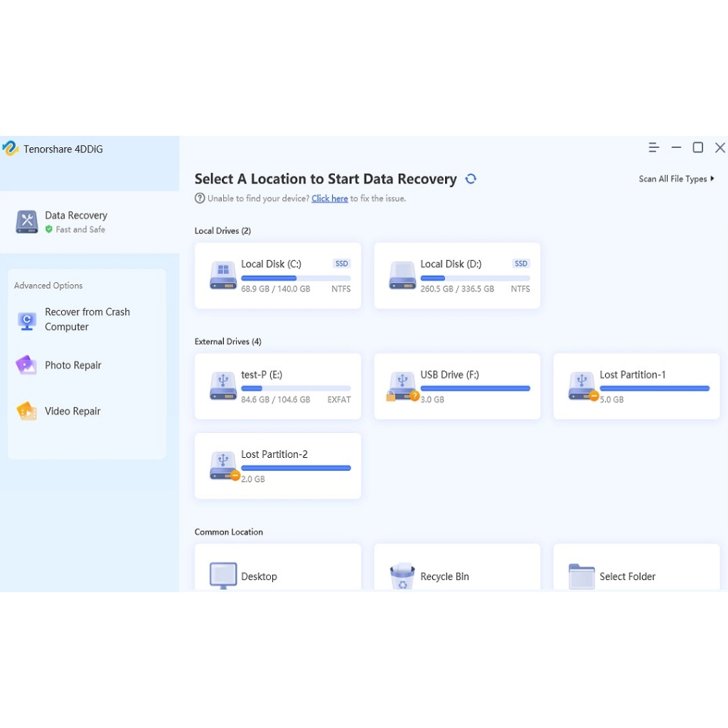Open Video Repair from Advanced Options
Screen dimensions: 728x728
point(73,412)
